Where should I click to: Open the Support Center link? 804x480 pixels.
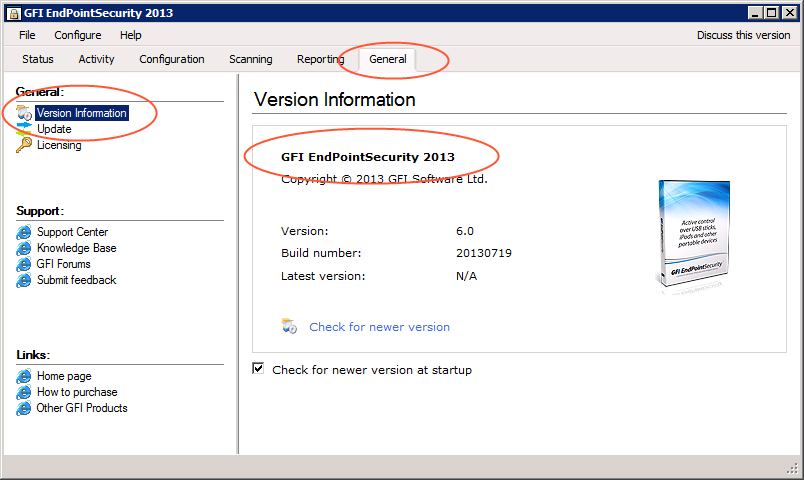pyautogui.click(x=72, y=232)
